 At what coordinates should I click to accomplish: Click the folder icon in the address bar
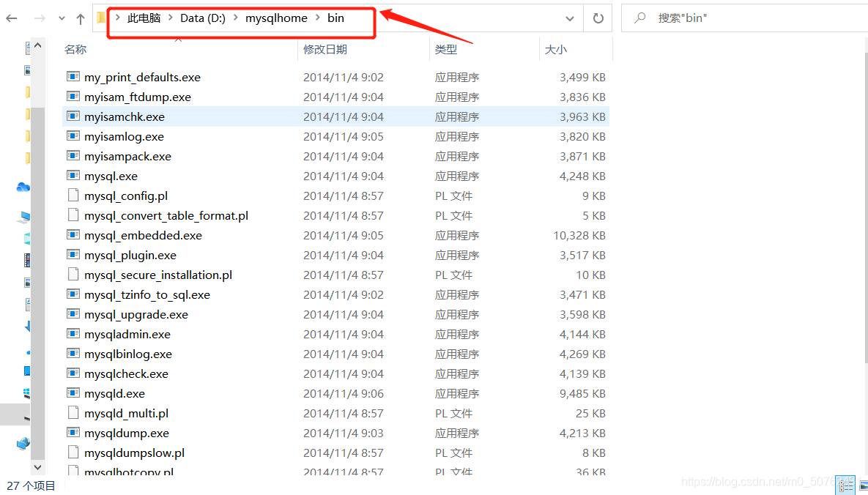(101, 18)
